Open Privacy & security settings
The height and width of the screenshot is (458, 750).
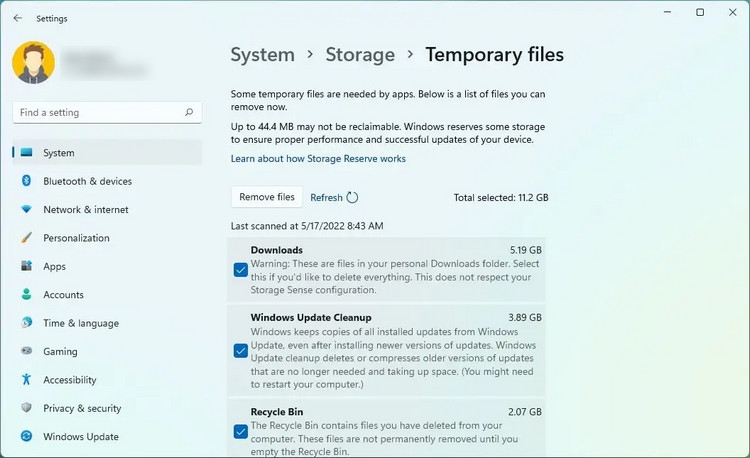(82, 408)
